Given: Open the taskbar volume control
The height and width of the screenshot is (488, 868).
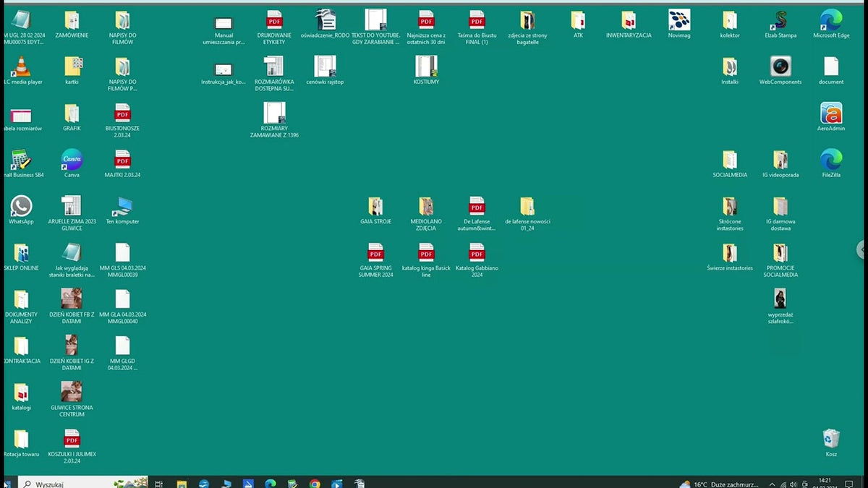Looking at the screenshot, I should (x=793, y=484).
